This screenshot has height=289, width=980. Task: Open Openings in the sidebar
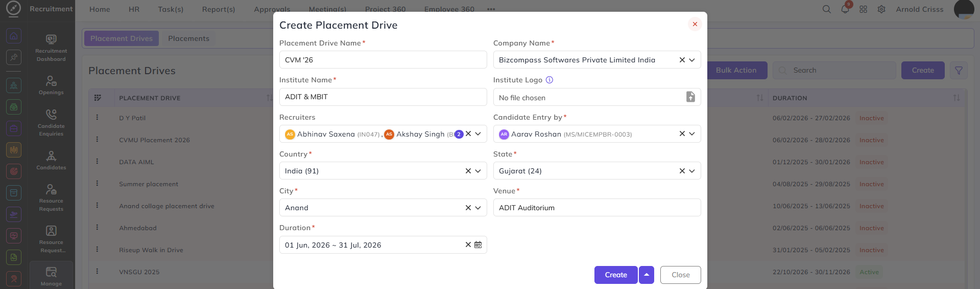coord(51,85)
